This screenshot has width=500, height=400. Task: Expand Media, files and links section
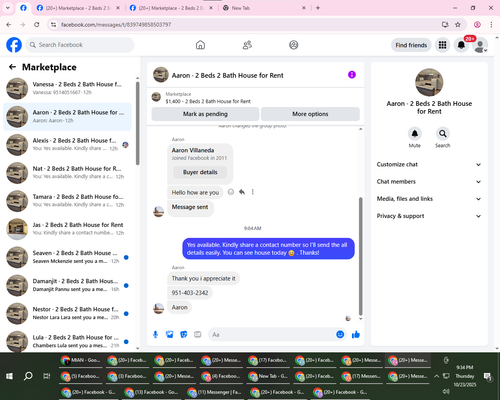(429, 199)
